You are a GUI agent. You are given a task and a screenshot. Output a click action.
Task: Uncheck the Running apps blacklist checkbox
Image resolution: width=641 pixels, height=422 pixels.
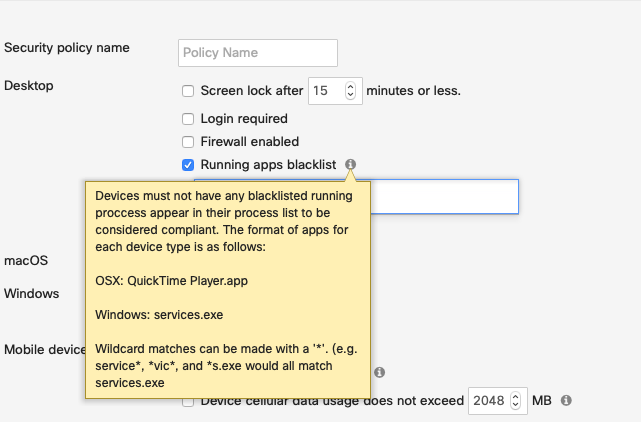point(188,165)
